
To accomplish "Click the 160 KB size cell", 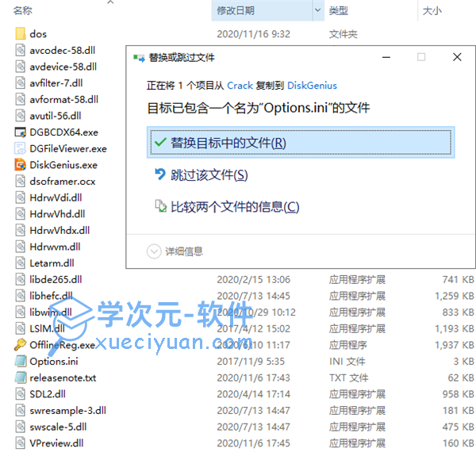I will pyautogui.click(x=458, y=443).
